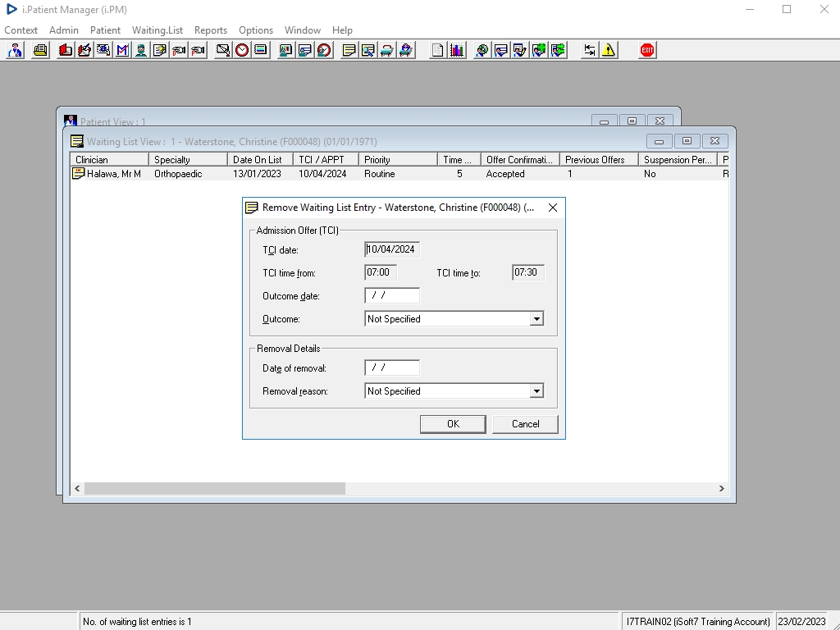Click the doctor figure toolbar icon
The height and width of the screenshot is (630, 840).
(x=16, y=50)
